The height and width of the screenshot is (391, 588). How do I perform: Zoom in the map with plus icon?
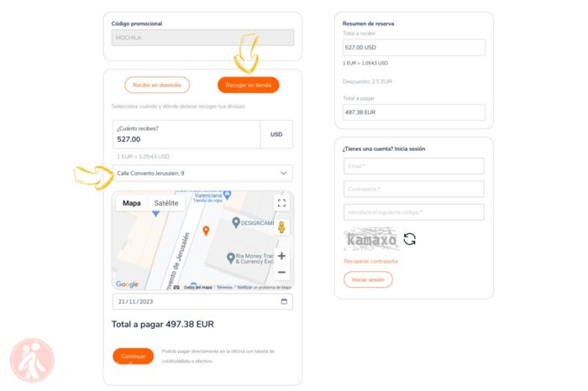281,256
